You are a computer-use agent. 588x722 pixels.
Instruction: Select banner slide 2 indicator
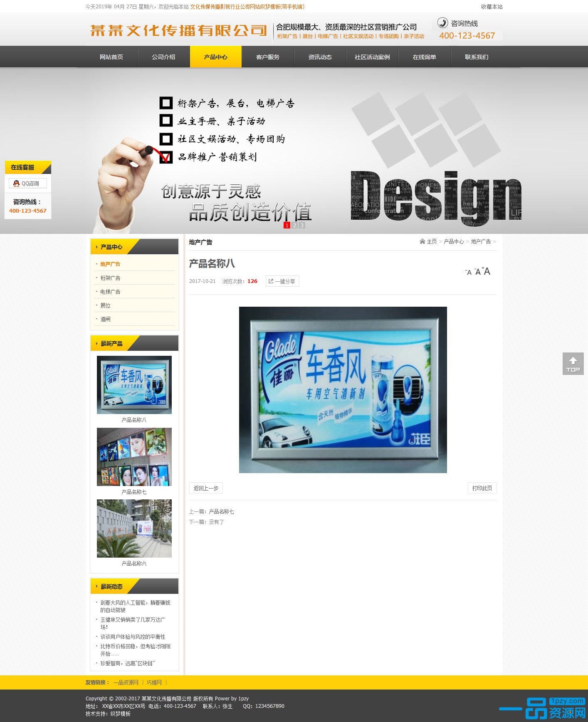click(x=294, y=225)
